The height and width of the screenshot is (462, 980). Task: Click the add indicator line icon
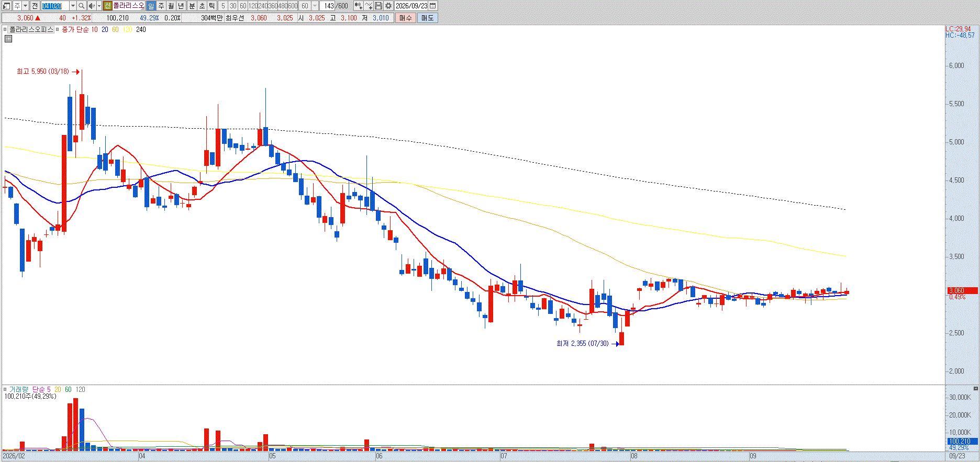point(369,6)
